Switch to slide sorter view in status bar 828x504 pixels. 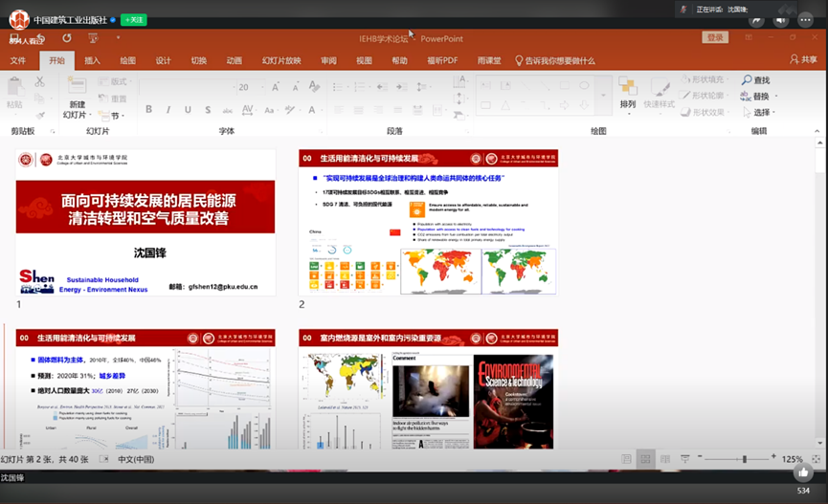click(646, 460)
